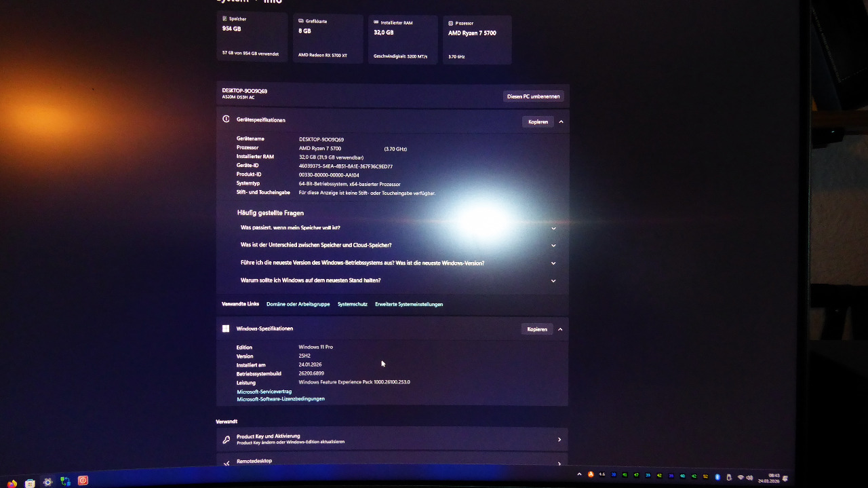Collapse the Windows-Spezifikationen section
868x488 pixels.
[560, 329]
